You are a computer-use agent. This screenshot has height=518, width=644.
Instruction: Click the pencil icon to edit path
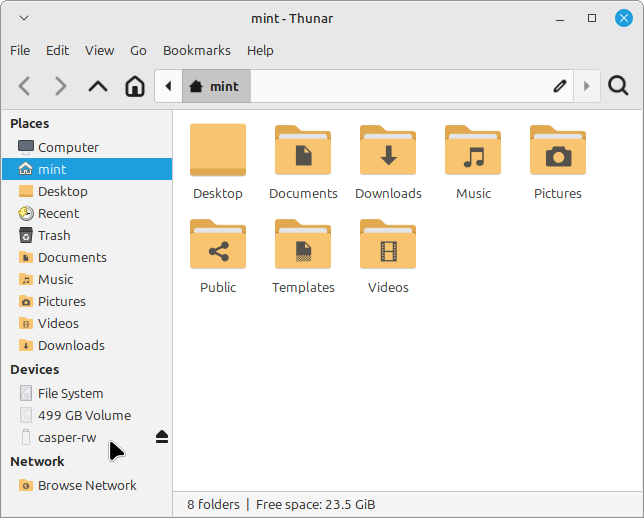[560, 86]
